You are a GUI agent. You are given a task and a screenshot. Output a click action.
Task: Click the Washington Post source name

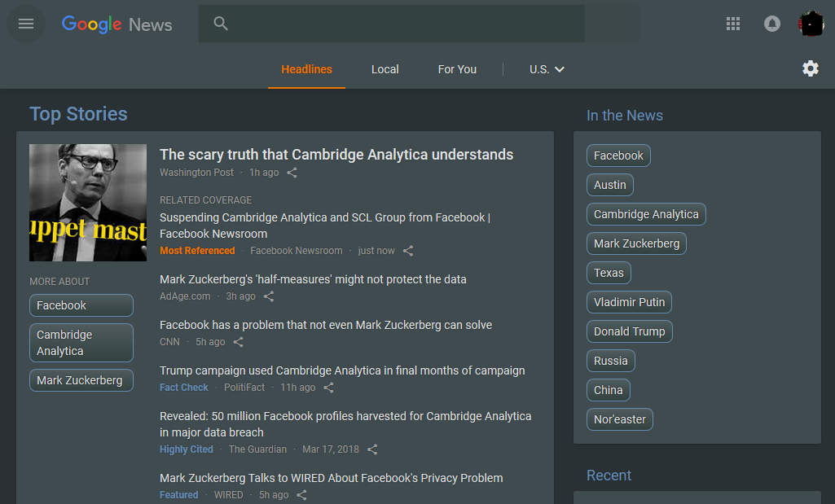(x=196, y=173)
